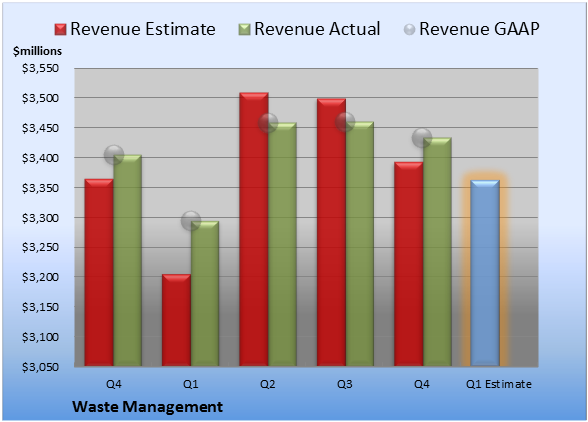Click the '$3,350' y-axis value

40,188
